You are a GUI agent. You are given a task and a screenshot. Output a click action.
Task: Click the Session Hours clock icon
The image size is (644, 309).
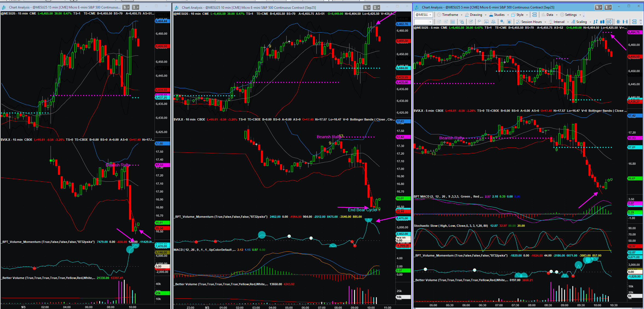coord(518,22)
